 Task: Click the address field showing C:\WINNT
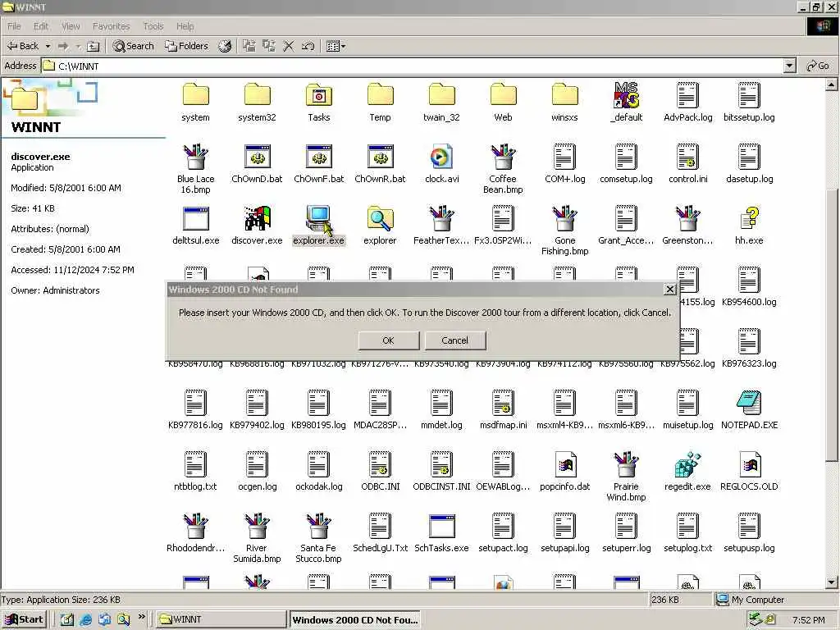(413, 66)
